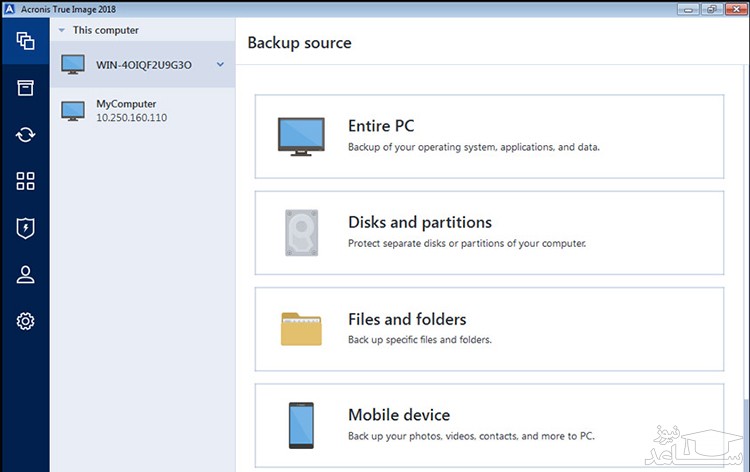This screenshot has width=750, height=472.
Task: Click the mobile phone icon
Action: coord(300,425)
